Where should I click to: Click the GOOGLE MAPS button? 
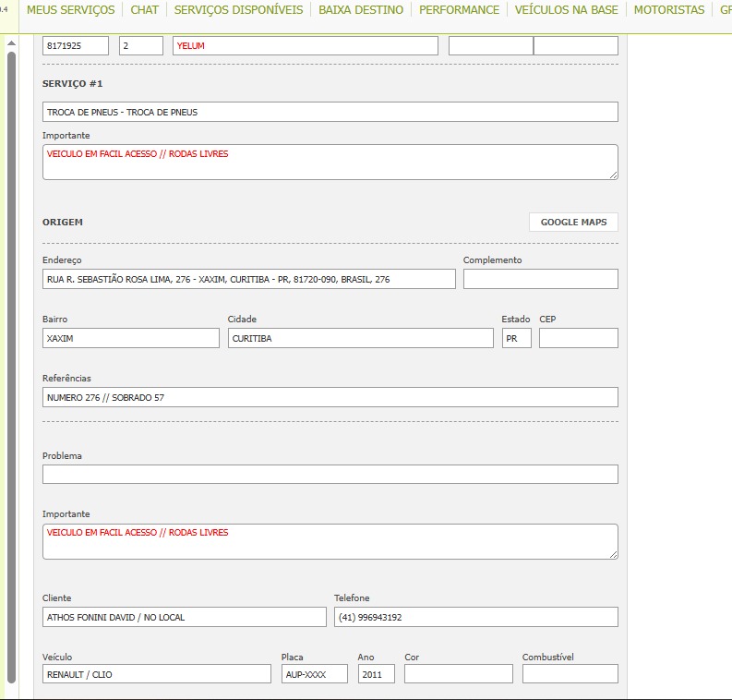click(x=573, y=223)
